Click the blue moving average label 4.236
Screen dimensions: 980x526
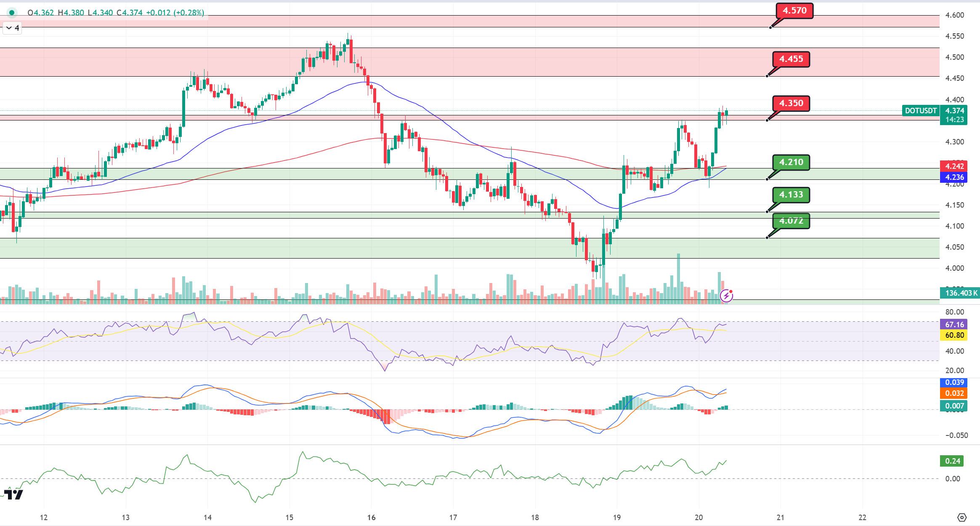(x=953, y=177)
